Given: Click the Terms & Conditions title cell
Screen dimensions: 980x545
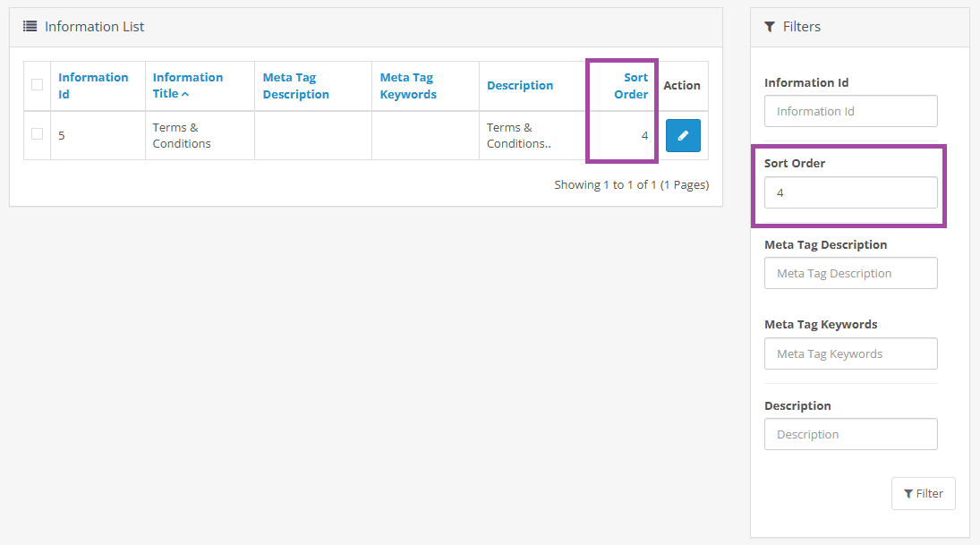Looking at the screenshot, I should pos(182,136).
